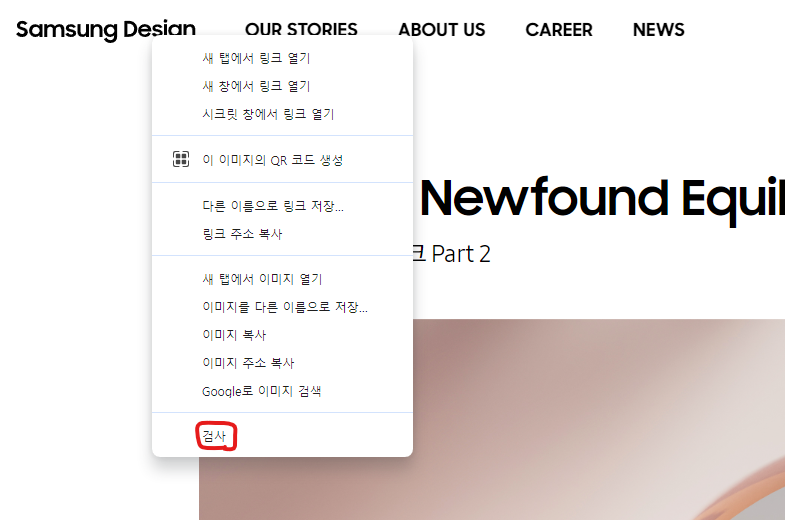Open the ABOUT US navigation link
The width and height of the screenshot is (785, 520).
[442, 30]
